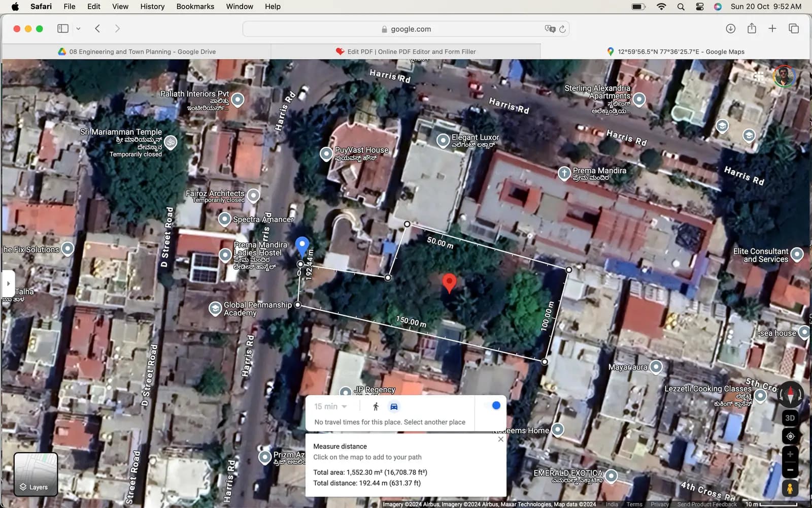
Task: Select the driving travel mode icon
Action: click(394, 406)
